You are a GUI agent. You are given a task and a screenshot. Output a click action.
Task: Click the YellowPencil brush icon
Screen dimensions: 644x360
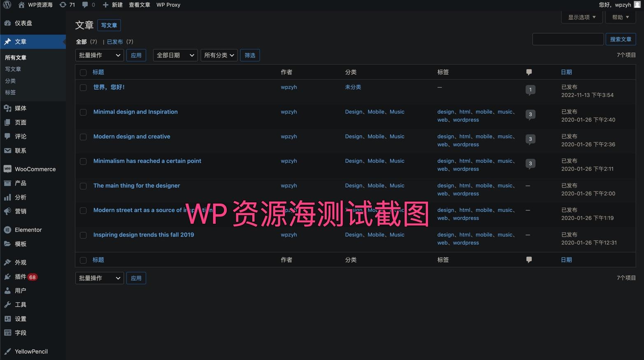7,351
